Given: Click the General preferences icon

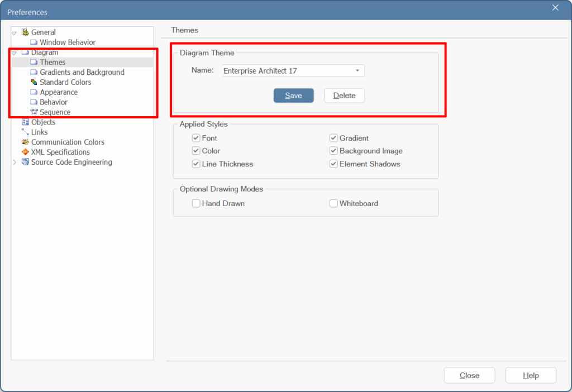Looking at the screenshot, I should click(25, 32).
